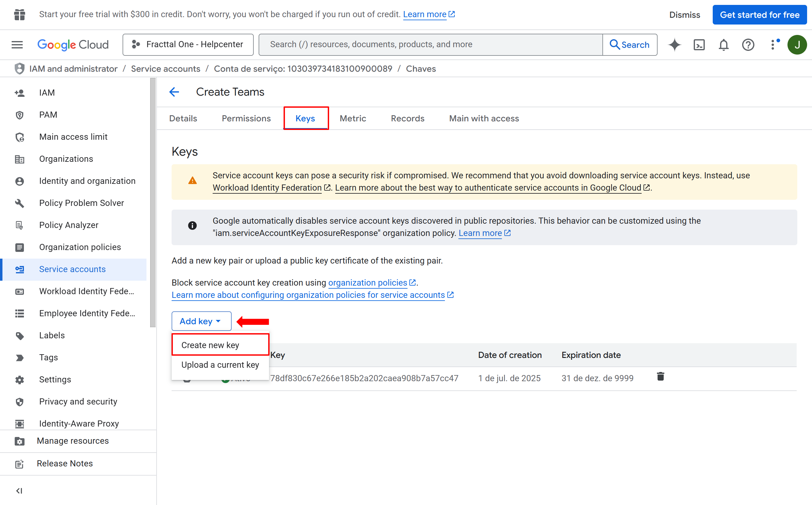Click the back arrow next to Create Teams
The image size is (812, 505).
[174, 92]
